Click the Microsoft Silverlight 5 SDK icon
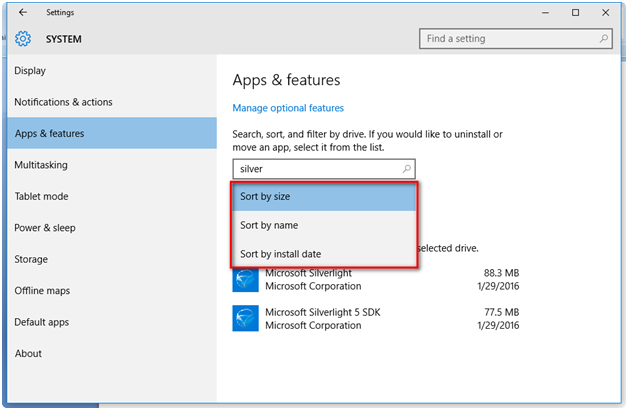628x410 pixels. click(x=246, y=319)
